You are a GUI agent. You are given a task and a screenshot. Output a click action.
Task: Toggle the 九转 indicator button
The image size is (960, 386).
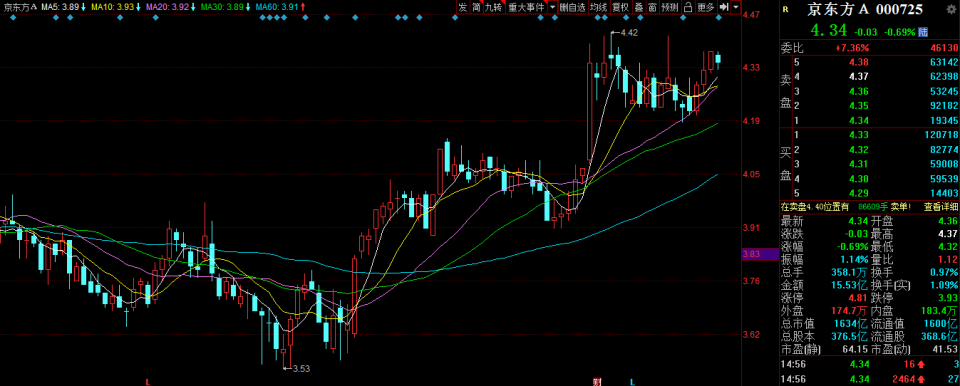click(492, 7)
